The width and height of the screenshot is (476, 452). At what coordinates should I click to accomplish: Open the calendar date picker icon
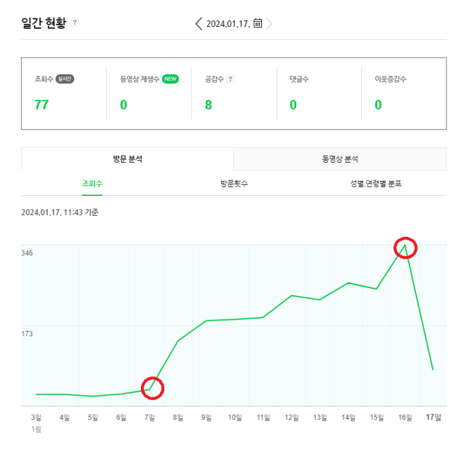coord(258,23)
